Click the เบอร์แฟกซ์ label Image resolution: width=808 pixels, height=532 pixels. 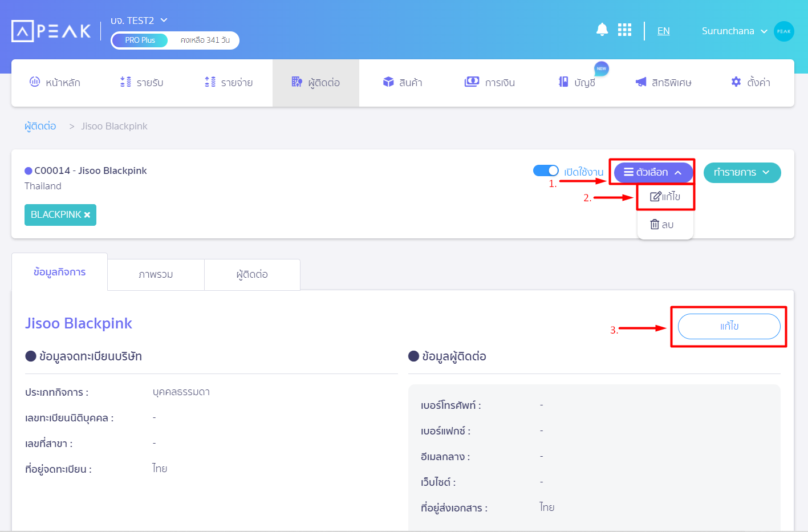[445, 431]
